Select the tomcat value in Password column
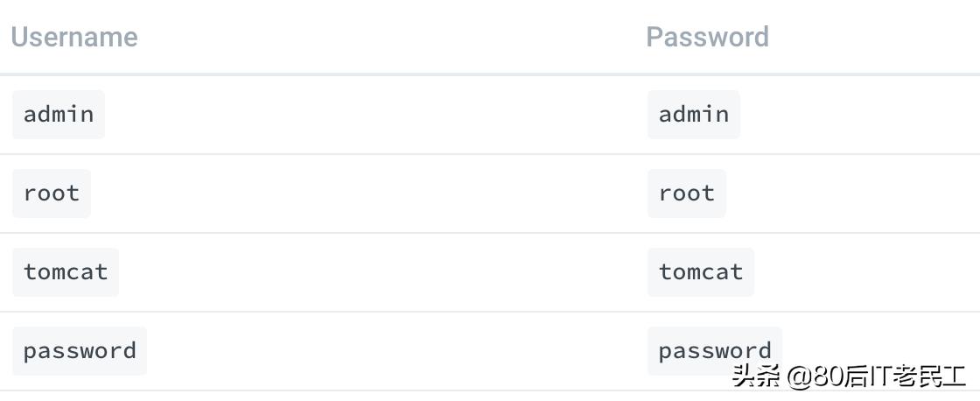The width and height of the screenshot is (980, 401). point(701,271)
